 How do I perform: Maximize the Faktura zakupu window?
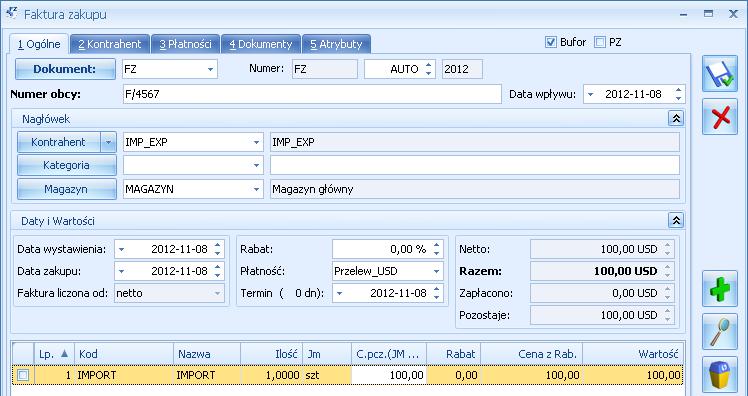[x=708, y=14]
